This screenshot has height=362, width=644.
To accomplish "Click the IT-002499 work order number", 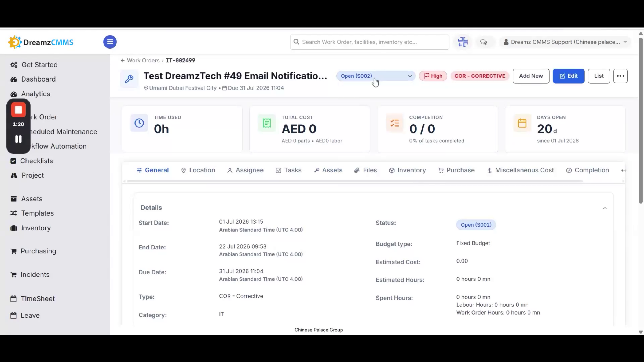I will coord(181,61).
